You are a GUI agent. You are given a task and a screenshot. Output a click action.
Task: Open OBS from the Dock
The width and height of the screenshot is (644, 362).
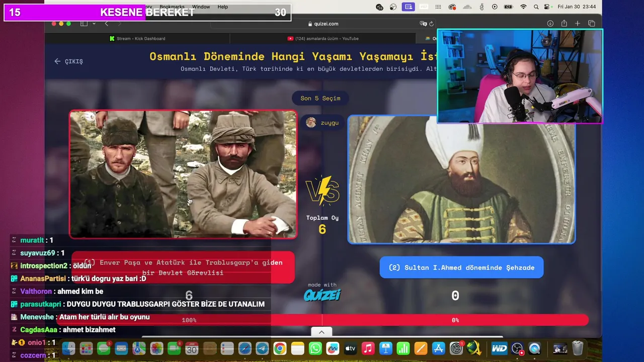point(517,348)
